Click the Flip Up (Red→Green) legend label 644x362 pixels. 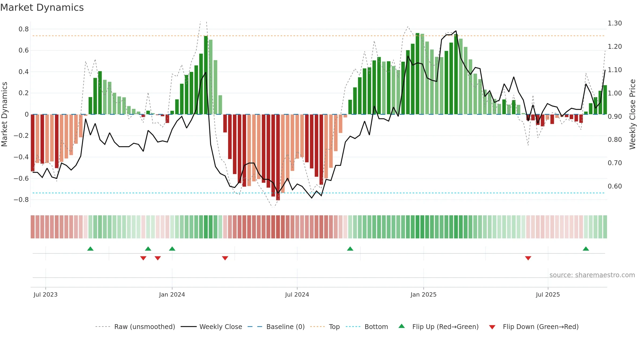coord(445,327)
